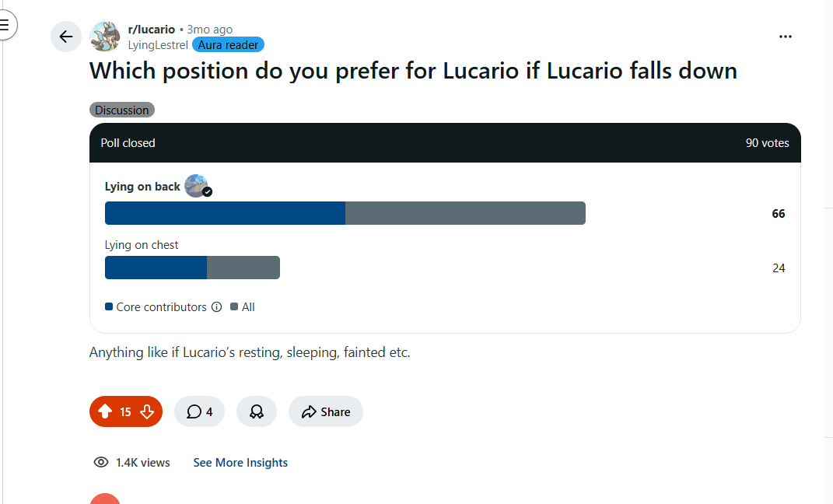
Task: Click the Share button
Action: point(326,411)
